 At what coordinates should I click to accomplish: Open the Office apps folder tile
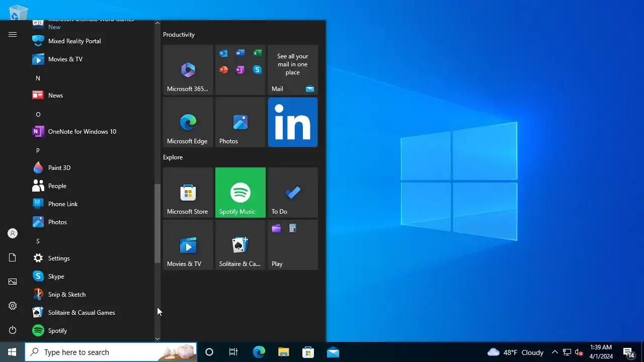240,70
